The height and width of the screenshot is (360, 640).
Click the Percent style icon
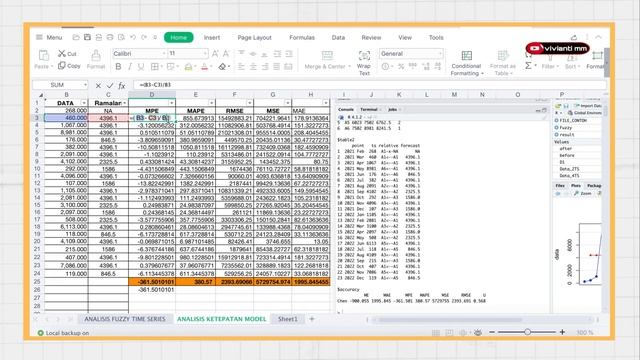pos(401,67)
